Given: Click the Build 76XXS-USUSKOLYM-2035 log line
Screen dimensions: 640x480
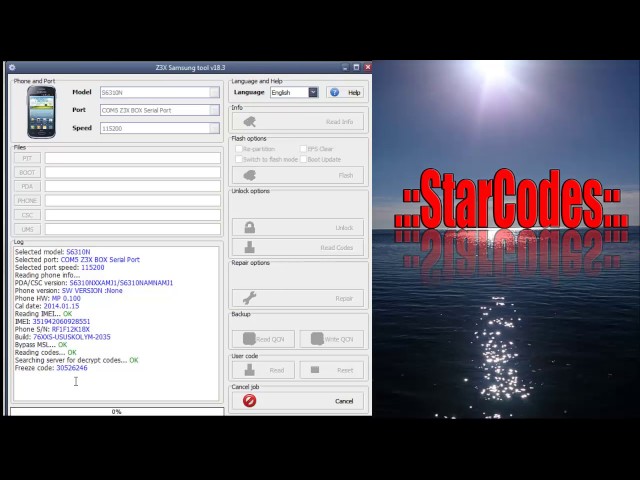Looking at the screenshot, I should 62,337.
